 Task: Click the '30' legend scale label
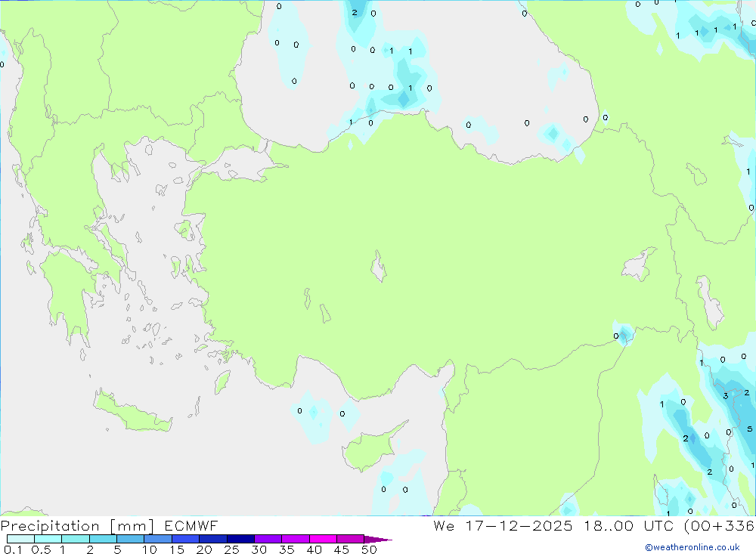[x=259, y=549]
